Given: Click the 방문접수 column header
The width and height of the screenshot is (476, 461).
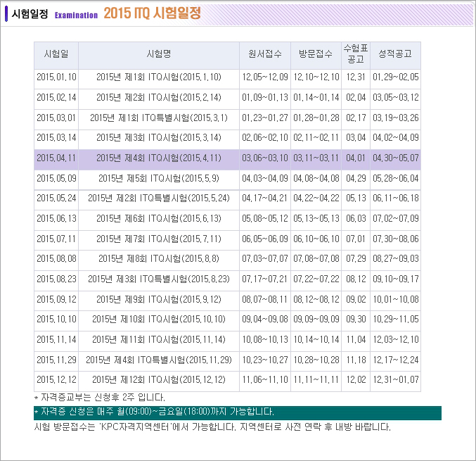Looking at the screenshot, I should click(316, 54).
